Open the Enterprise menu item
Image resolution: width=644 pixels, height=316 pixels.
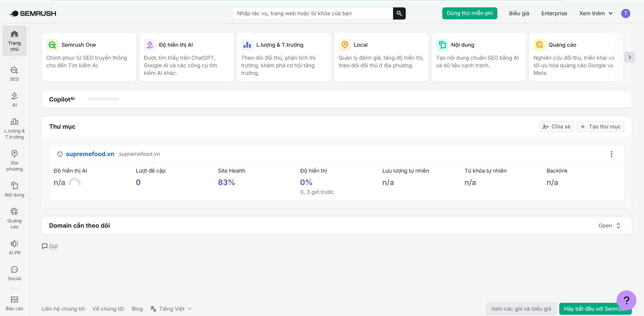(554, 13)
